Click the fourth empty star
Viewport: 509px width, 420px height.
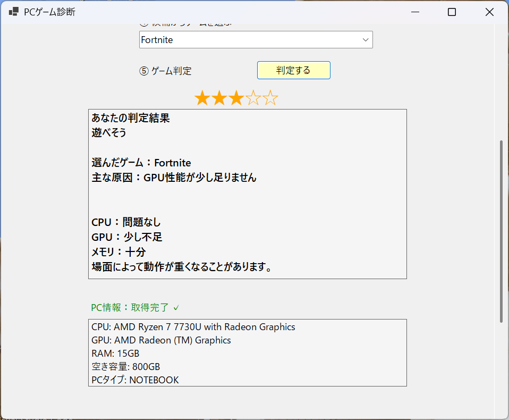253,98
